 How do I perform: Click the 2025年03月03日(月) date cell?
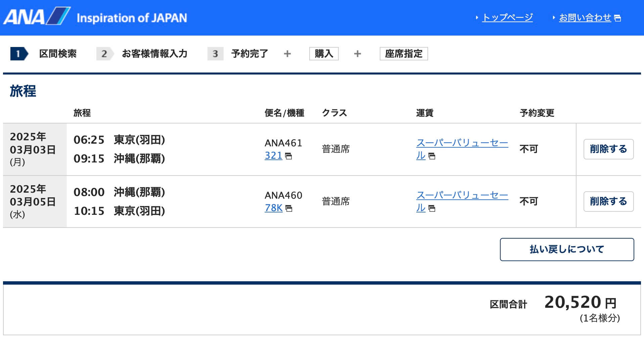(35, 149)
